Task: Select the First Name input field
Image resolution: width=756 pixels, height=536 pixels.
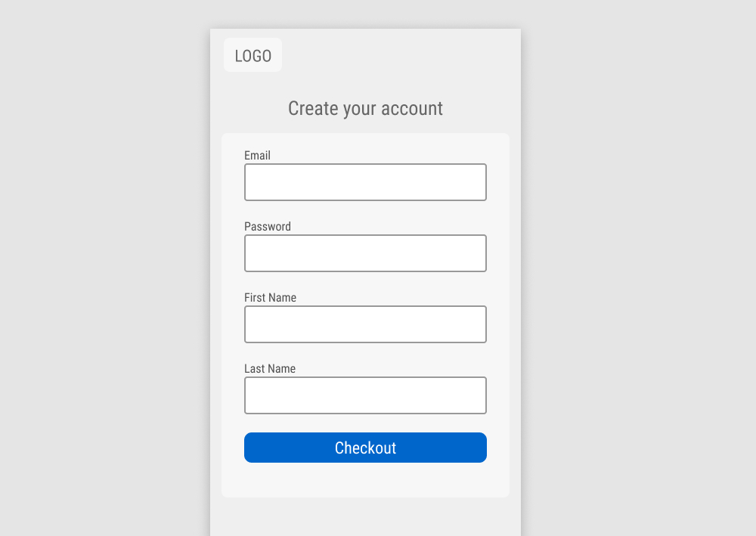Action: [x=365, y=324]
